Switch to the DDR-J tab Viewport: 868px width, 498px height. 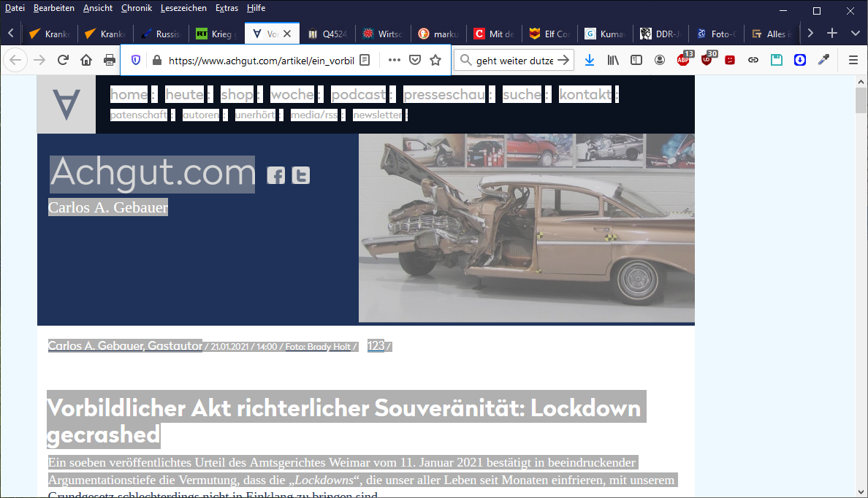tap(661, 34)
